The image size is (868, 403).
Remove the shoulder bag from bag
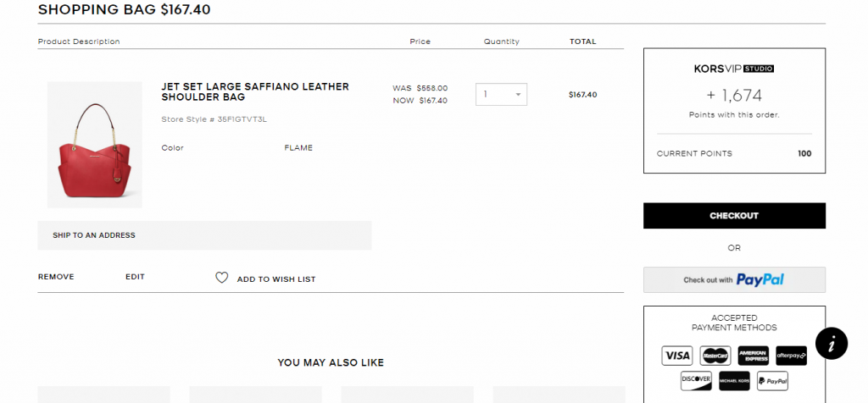coord(56,277)
